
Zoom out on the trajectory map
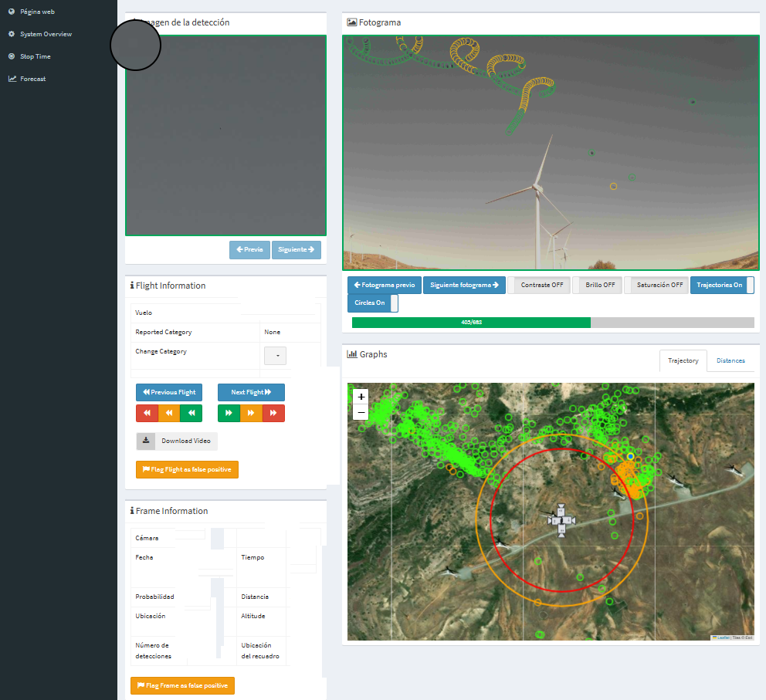pos(361,412)
